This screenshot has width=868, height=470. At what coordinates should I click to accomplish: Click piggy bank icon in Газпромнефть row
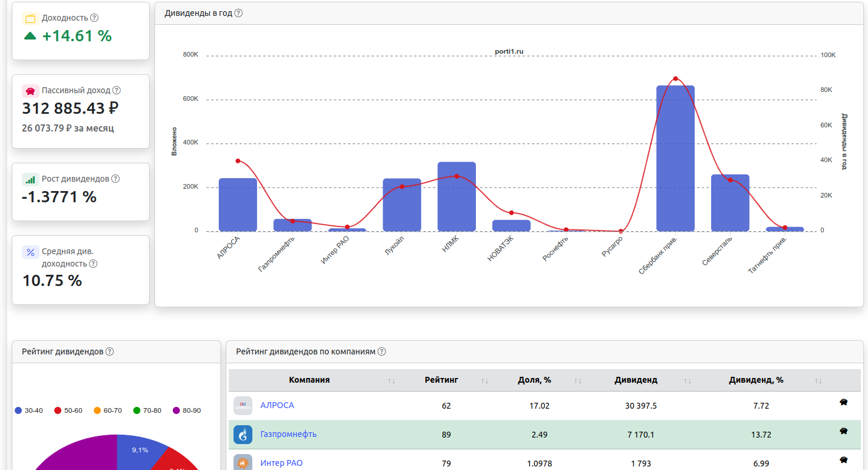844,432
